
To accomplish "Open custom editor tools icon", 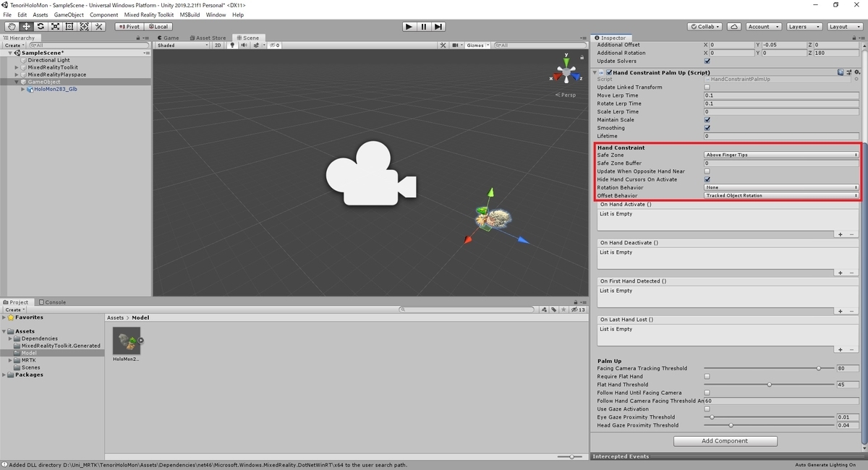I will click(99, 26).
